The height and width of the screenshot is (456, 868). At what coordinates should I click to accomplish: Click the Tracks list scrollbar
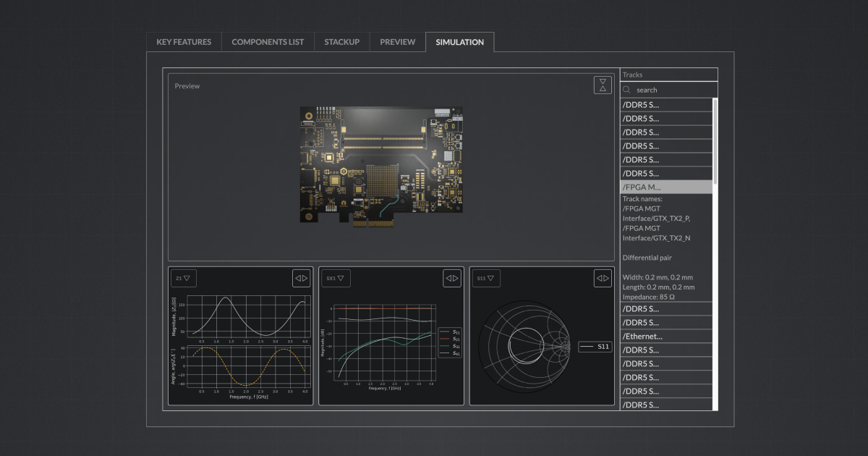[715, 141]
